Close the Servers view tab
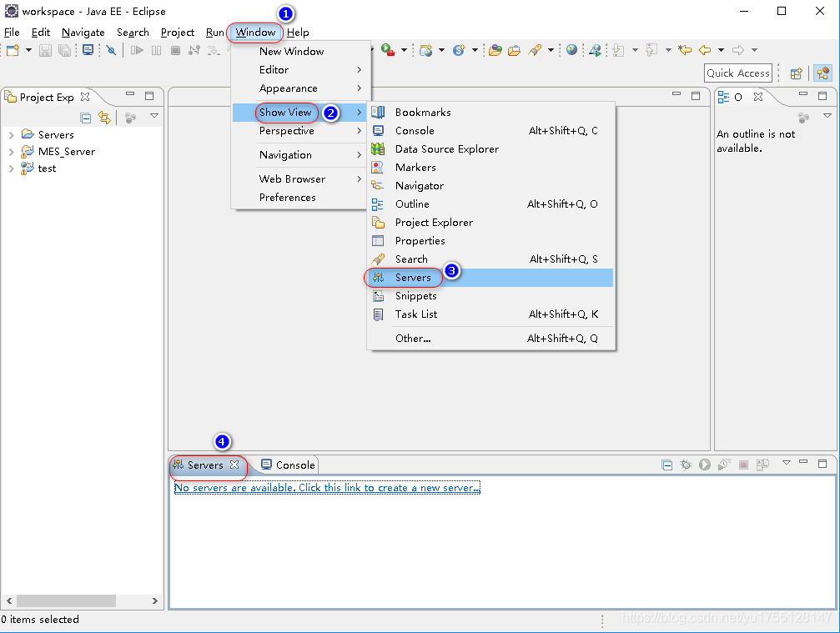840x633 pixels. pos(234,465)
